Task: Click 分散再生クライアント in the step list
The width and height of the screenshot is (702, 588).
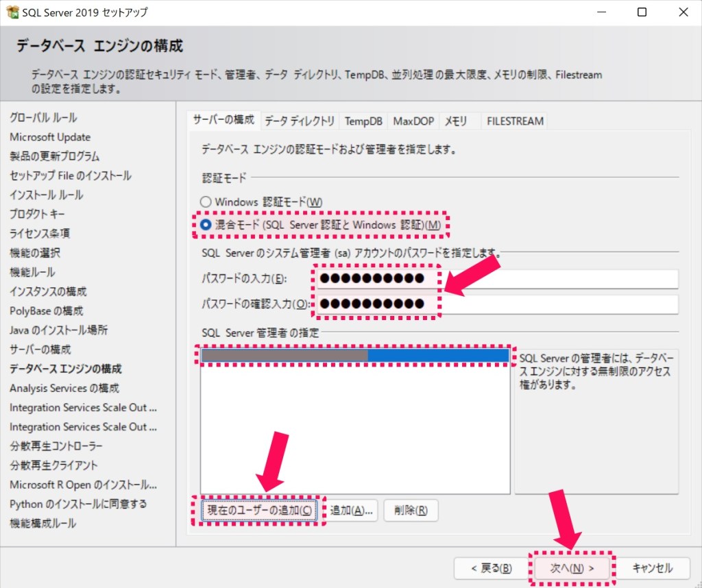Action: 53,465
